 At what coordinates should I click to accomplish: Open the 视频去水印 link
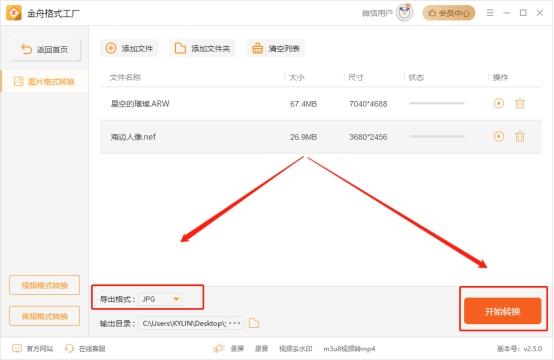(x=295, y=349)
